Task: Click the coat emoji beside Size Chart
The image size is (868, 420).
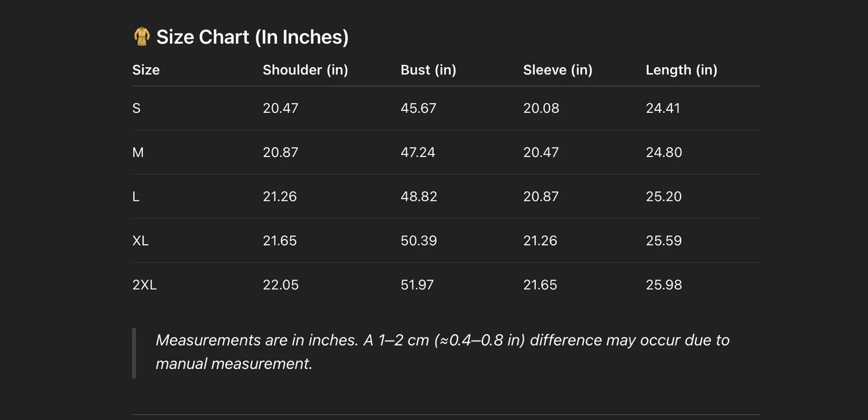Action: (141, 37)
